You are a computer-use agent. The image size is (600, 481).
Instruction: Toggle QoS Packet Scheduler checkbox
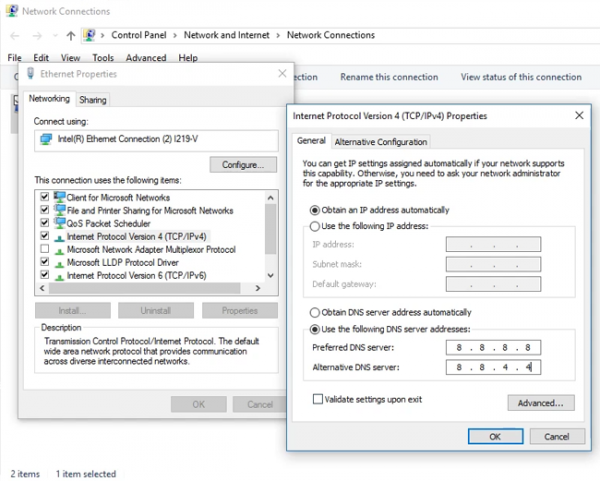click(44, 223)
